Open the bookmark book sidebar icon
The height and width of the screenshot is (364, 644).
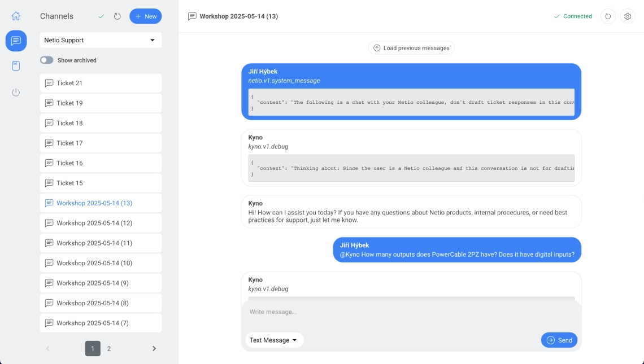(x=16, y=66)
